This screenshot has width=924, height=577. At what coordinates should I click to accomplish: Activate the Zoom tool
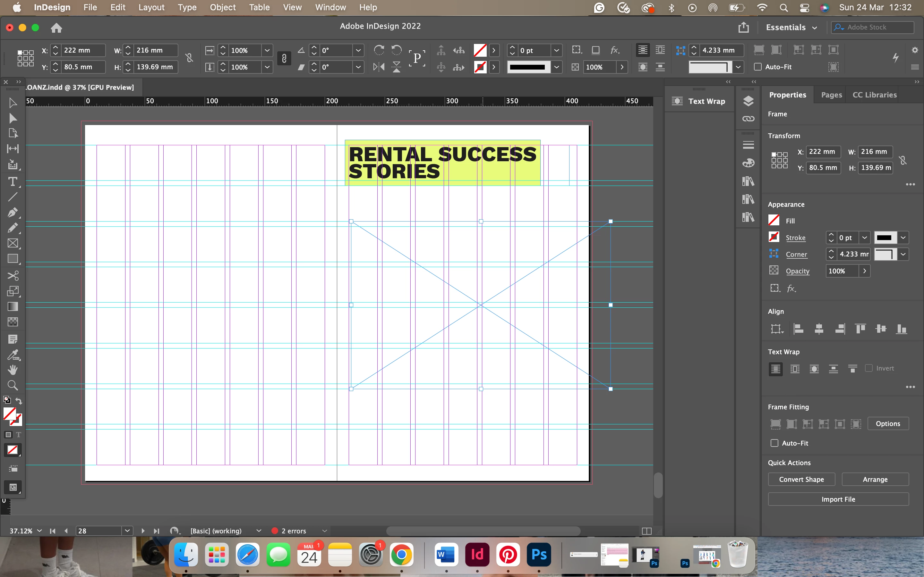pyautogui.click(x=13, y=385)
